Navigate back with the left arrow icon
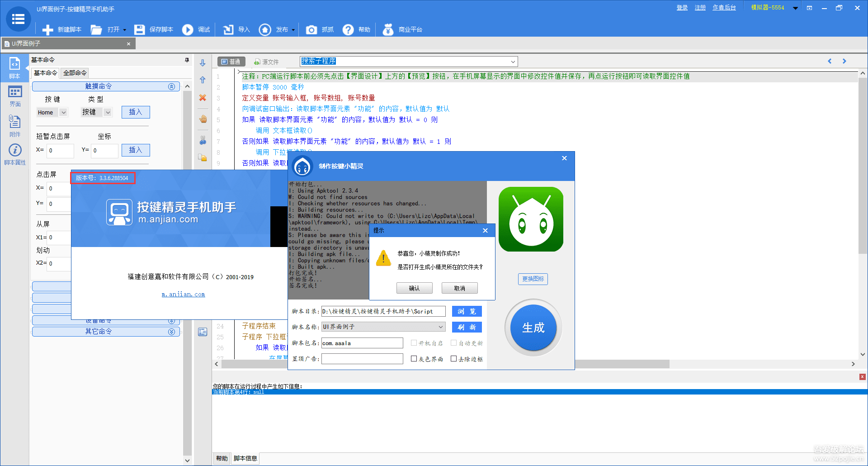The height and width of the screenshot is (466, 868). coord(830,61)
